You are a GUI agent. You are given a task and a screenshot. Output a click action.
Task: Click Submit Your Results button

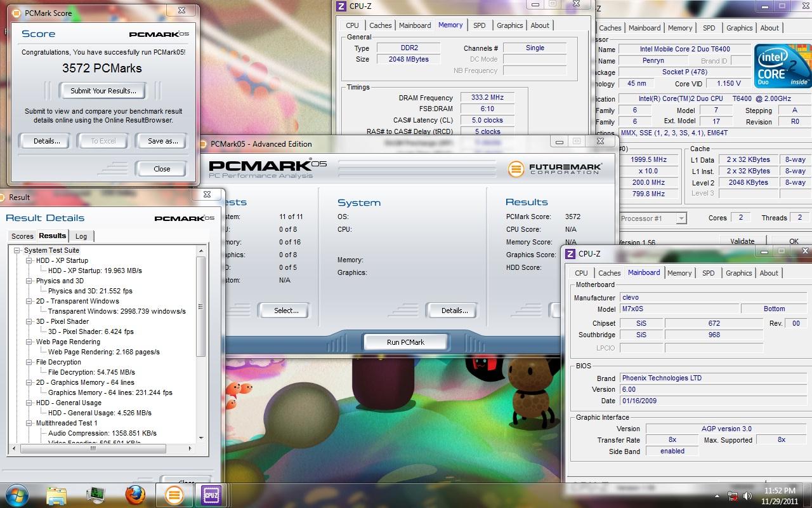tap(103, 91)
